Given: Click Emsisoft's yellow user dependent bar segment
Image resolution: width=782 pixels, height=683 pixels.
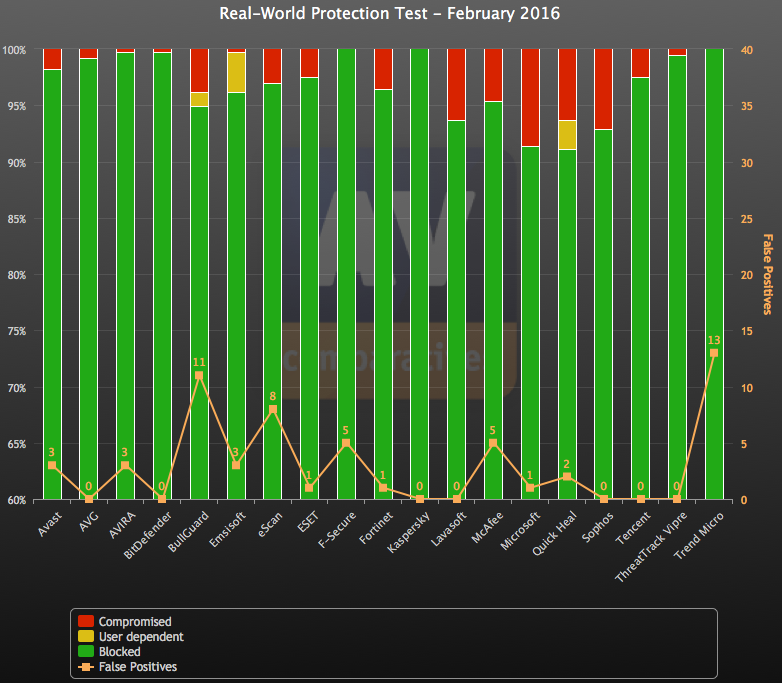Looking at the screenshot, I should [236, 72].
